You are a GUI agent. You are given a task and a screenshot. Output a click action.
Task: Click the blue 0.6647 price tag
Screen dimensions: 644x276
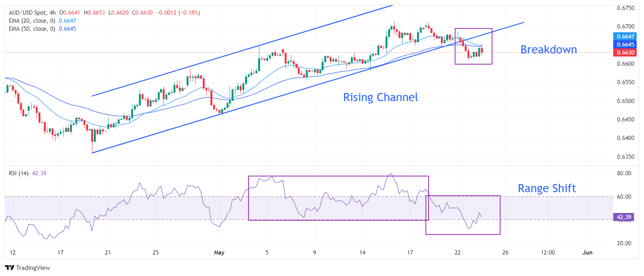(625, 37)
